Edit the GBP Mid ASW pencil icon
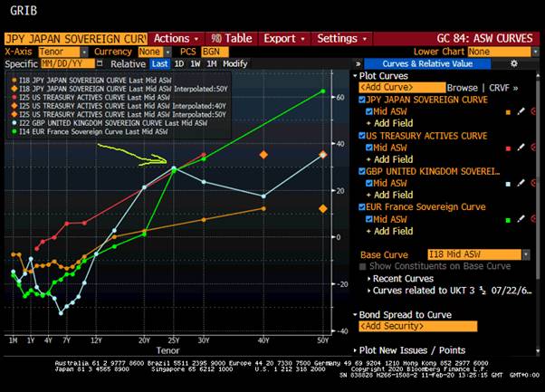Viewport: 545px width, 392px height. tap(521, 183)
